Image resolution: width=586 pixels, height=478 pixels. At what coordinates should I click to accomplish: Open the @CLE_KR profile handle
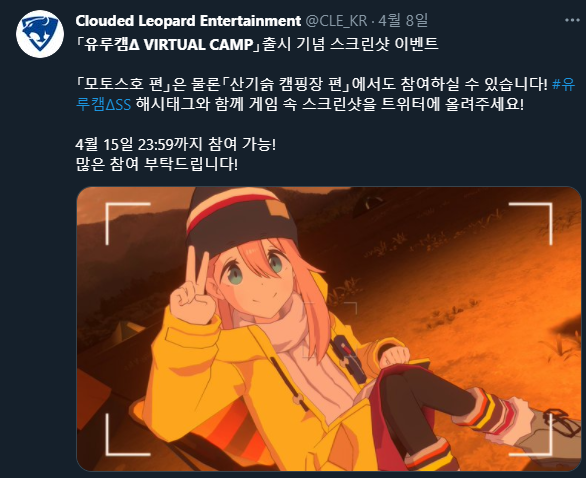[x=336, y=21]
